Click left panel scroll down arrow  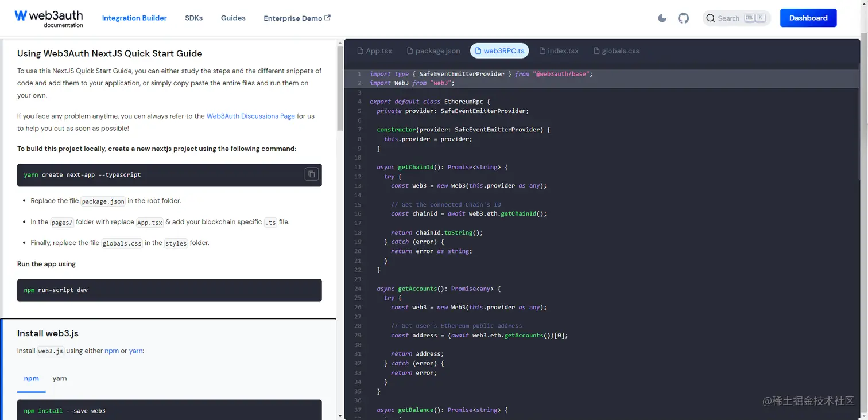tap(340, 415)
